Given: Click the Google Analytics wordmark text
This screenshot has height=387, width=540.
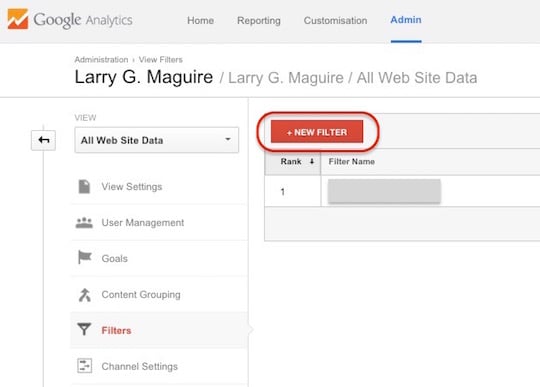Looking at the screenshot, I should [x=83, y=20].
